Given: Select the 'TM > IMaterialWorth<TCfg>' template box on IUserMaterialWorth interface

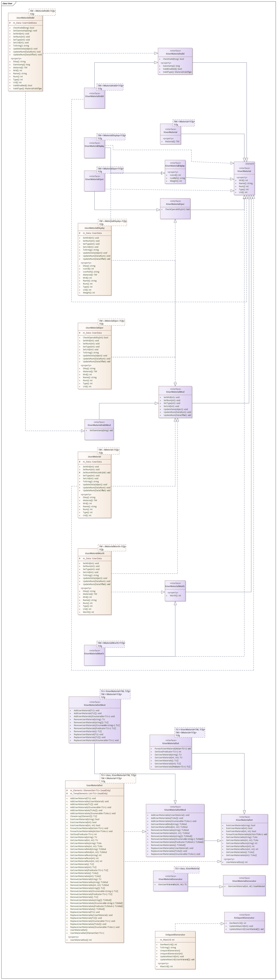Looking at the screenshot, I should 111,644.
